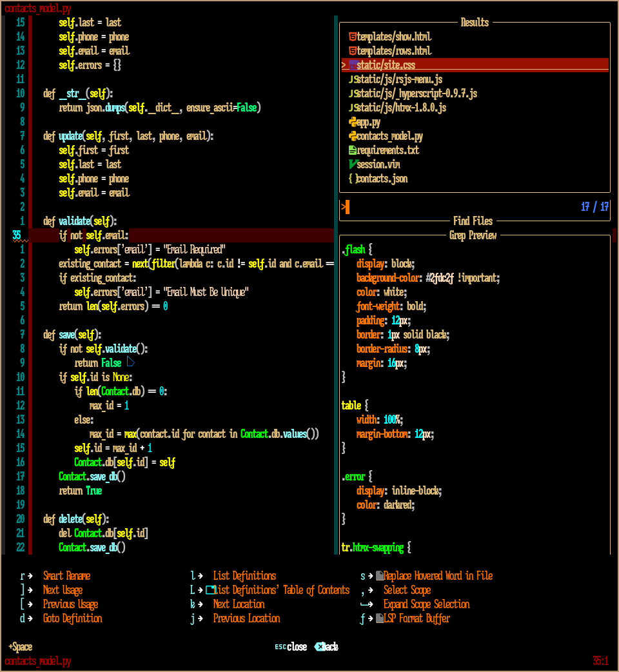Click +Space key breadcrumb
Screen dimensions: 619x672
[21, 647]
